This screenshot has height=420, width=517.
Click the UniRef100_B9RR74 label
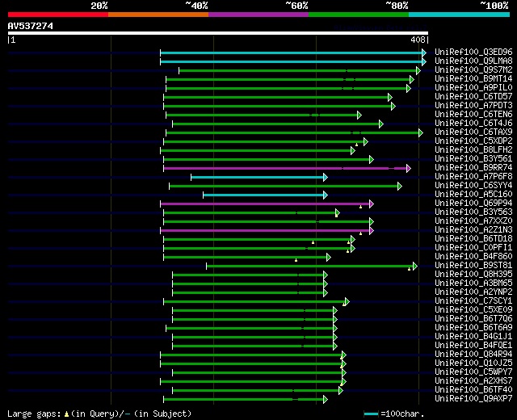pyautogui.click(x=473, y=168)
